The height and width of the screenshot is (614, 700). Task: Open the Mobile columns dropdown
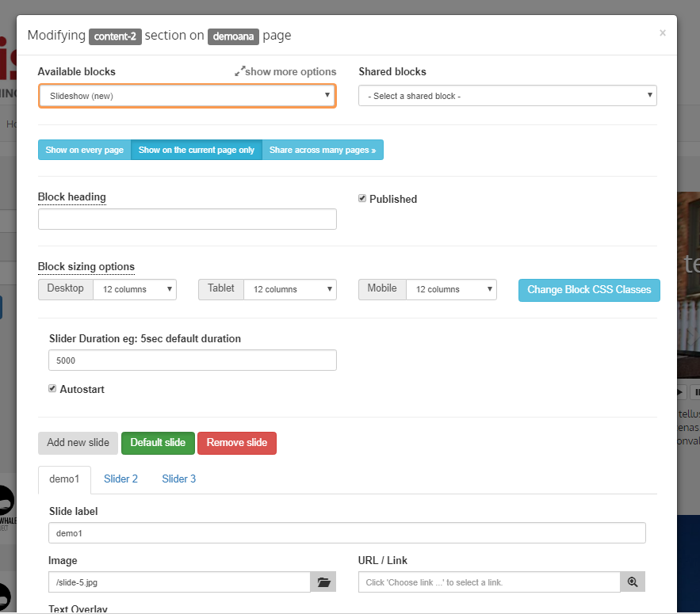[x=451, y=289]
